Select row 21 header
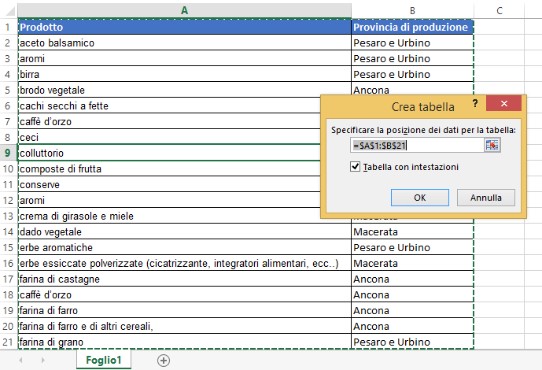The image size is (542, 370). (8, 342)
